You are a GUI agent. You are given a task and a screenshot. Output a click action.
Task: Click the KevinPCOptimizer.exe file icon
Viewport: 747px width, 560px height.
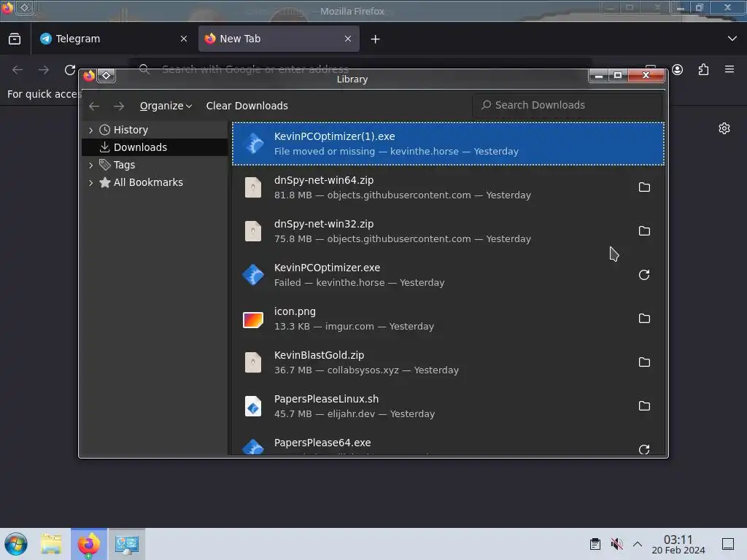[253, 275]
